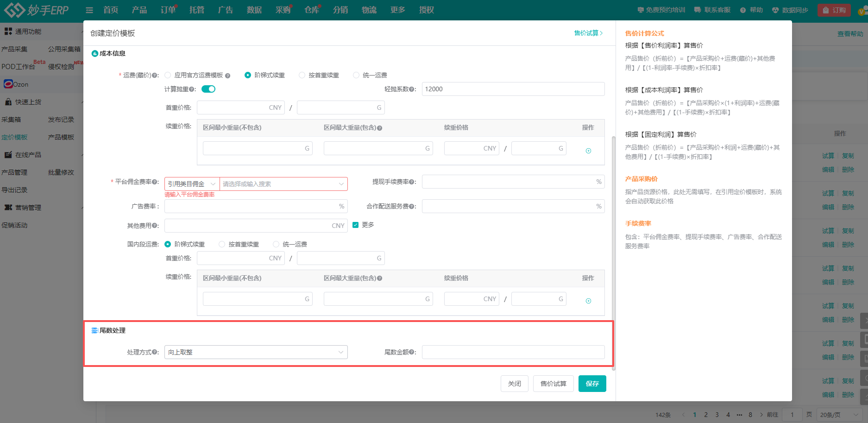Open the 引用类目佣金 dropdown
This screenshot has height=423, width=868.
click(192, 184)
